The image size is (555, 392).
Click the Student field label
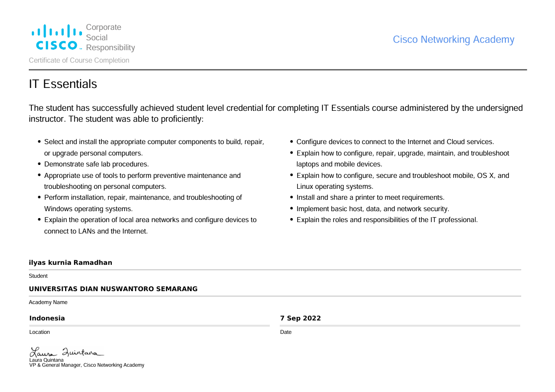[38, 276]
